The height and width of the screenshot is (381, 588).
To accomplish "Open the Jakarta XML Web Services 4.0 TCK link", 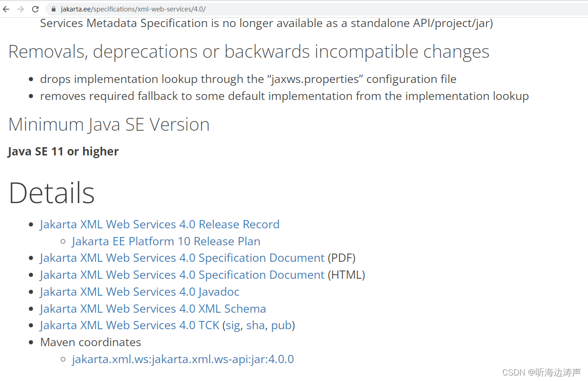I will pyautogui.click(x=129, y=325).
